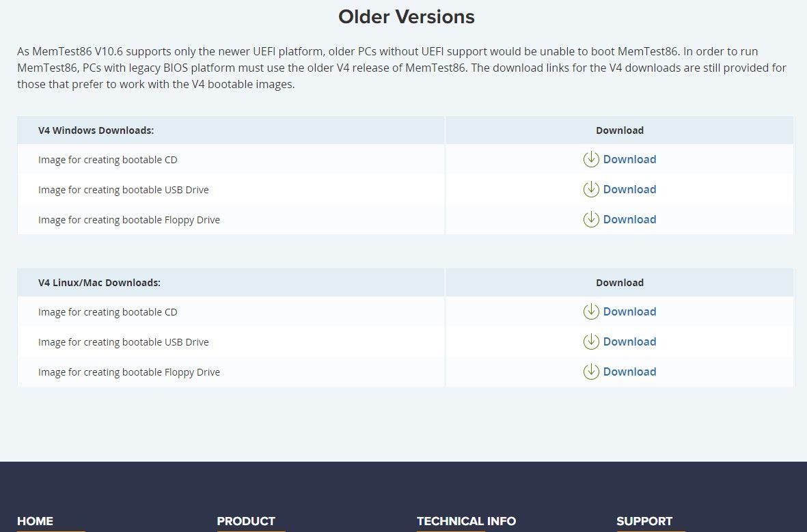Click the "V4 Windows Downloads:" table header
Viewport: 807px width, 532px height.
[96, 130]
